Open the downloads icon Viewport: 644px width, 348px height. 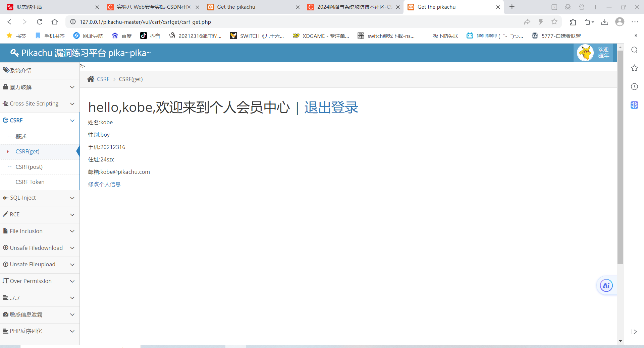[x=605, y=22]
